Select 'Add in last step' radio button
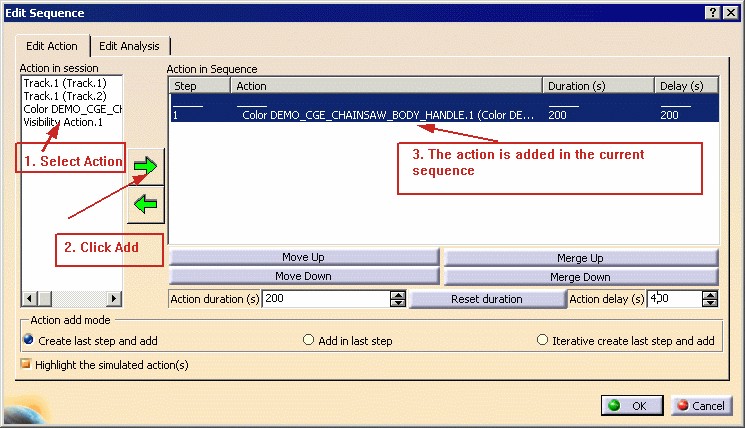The image size is (745, 428). click(x=309, y=340)
